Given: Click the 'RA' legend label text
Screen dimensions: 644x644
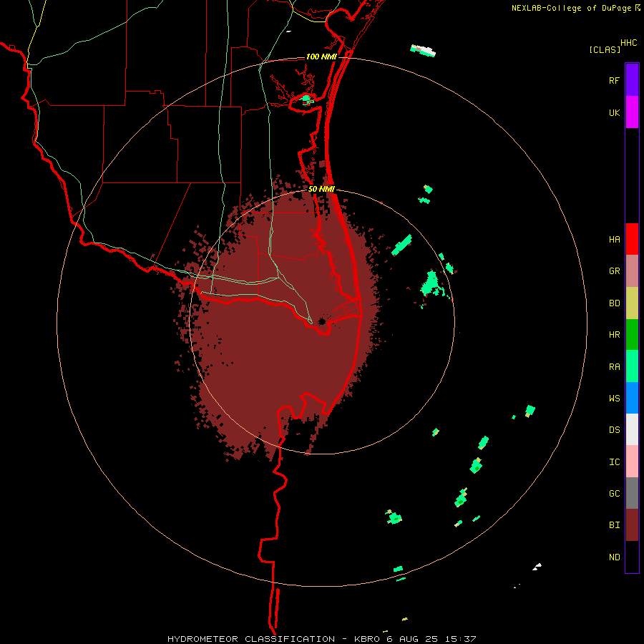Looking at the screenshot, I should pyautogui.click(x=614, y=367).
